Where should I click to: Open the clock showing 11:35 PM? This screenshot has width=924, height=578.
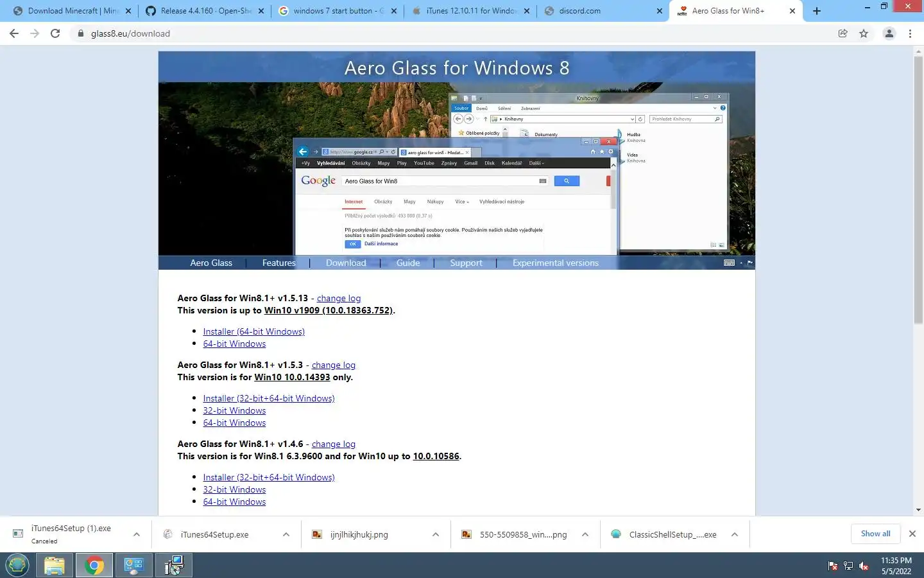(x=896, y=566)
